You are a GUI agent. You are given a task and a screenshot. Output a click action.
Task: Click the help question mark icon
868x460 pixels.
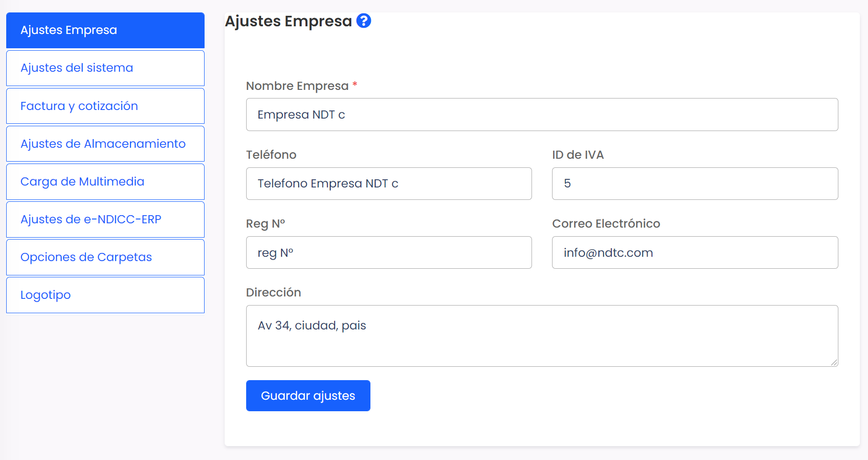[364, 21]
